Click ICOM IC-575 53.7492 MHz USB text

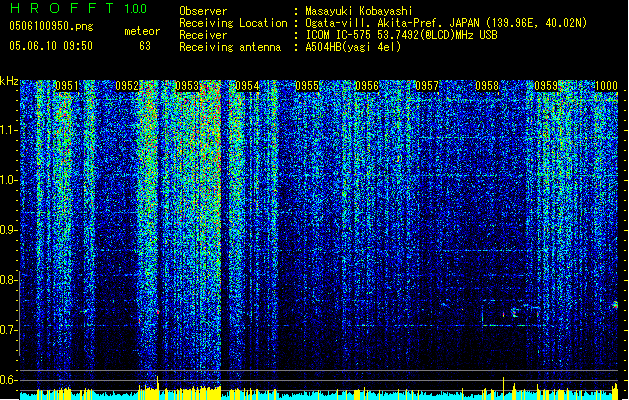[402, 35]
